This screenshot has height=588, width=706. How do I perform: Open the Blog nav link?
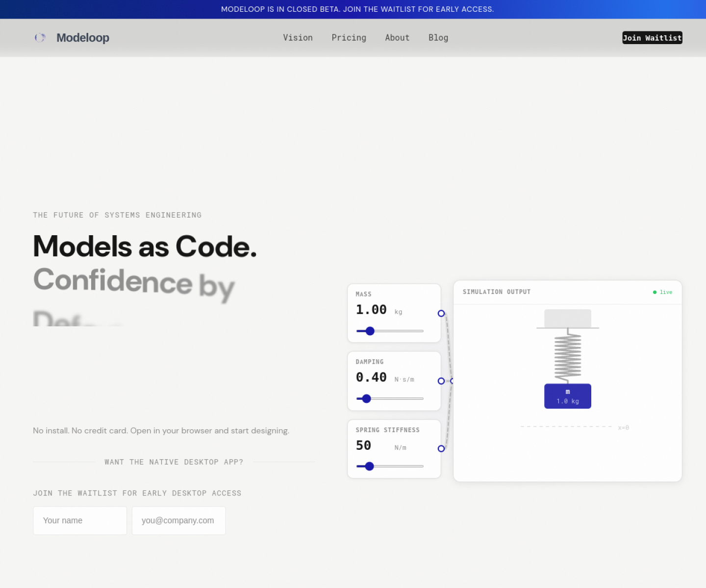click(438, 38)
